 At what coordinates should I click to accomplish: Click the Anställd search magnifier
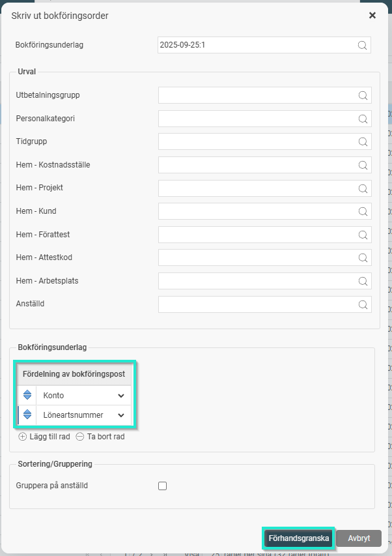pyautogui.click(x=363, y=304)
